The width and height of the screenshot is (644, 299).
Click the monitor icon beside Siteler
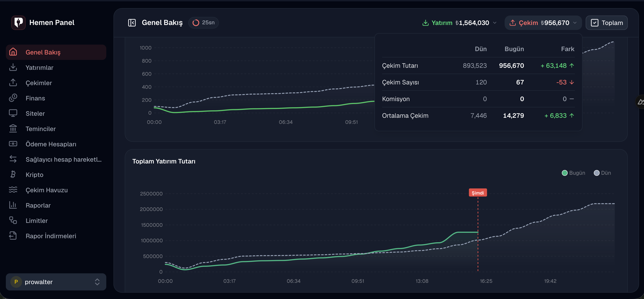(13, 113)
